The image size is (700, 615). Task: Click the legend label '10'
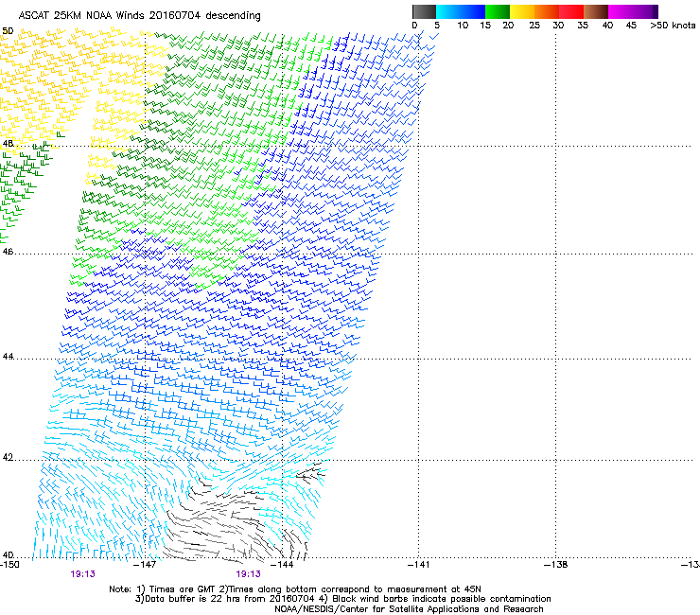(463, 26)
